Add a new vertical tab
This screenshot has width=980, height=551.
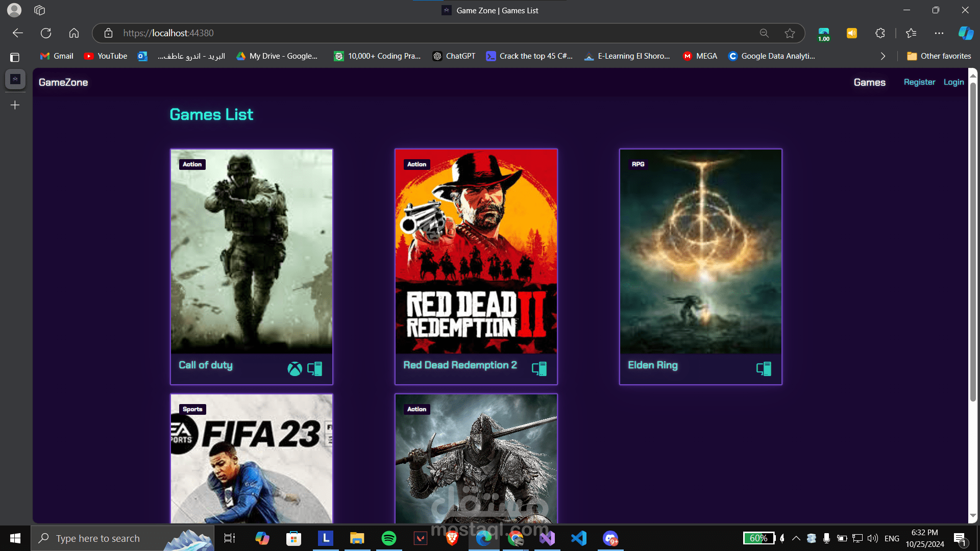pos(15,105)
